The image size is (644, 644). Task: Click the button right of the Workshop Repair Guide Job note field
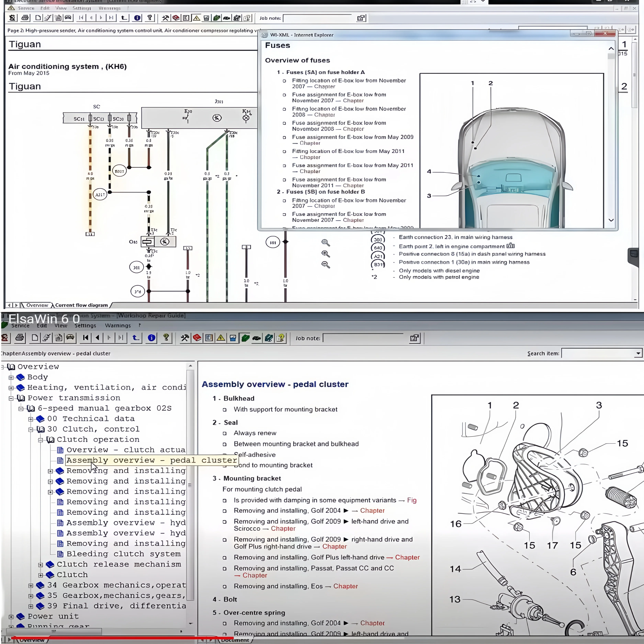click(x=414, y=338)
